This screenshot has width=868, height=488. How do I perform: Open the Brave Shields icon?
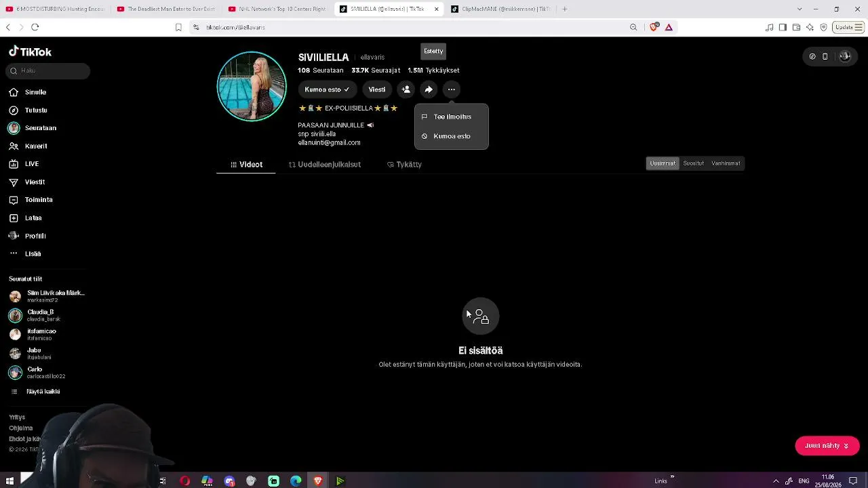click(x=654, y=27)
